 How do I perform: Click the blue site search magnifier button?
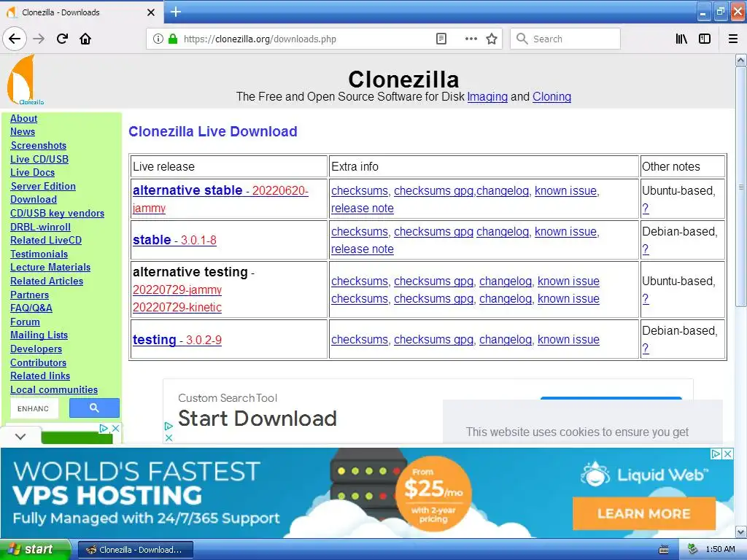[94, 408]
